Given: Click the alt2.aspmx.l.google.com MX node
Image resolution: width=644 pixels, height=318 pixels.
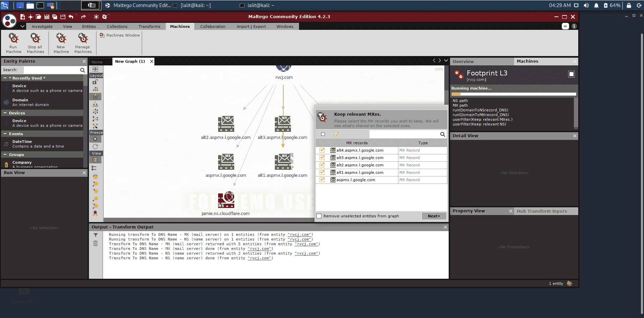Looking at the screenshot, I should [226, 124].
